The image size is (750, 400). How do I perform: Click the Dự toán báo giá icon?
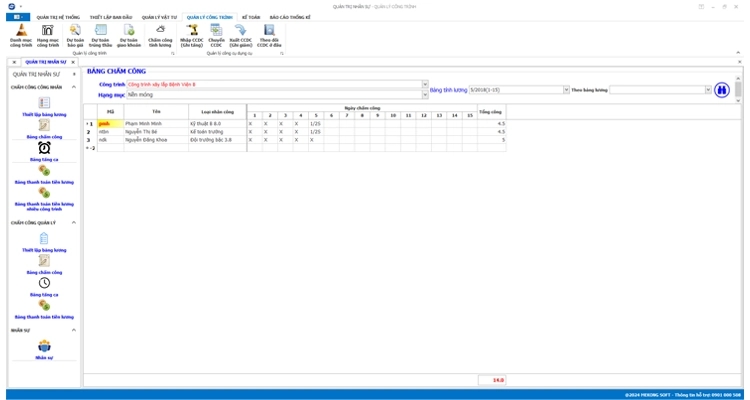point(74,35)
